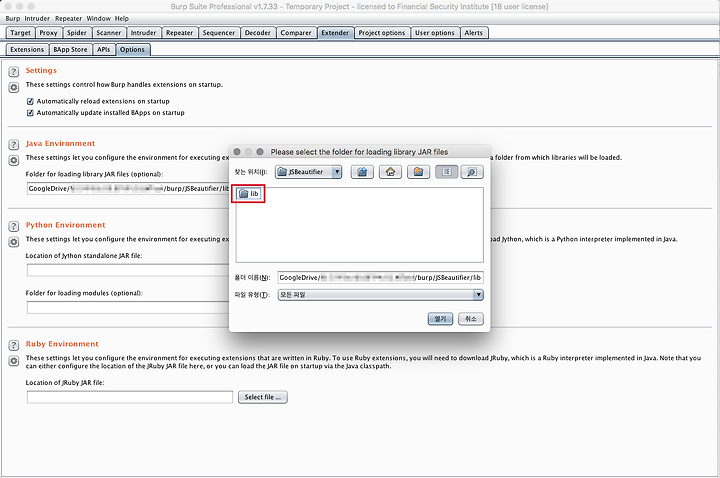Switch to the Sequencer tab

pos(219,33)
